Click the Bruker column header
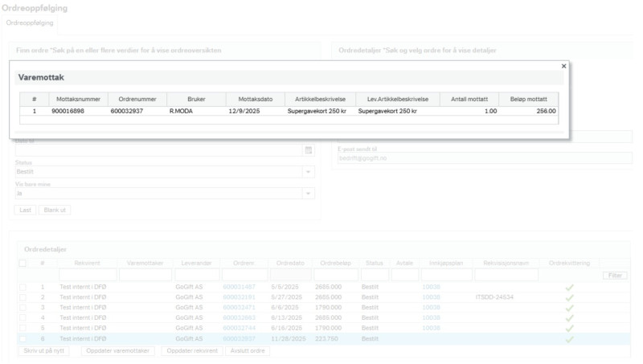Viewport: 643px width, 364px height. point(196,99)
